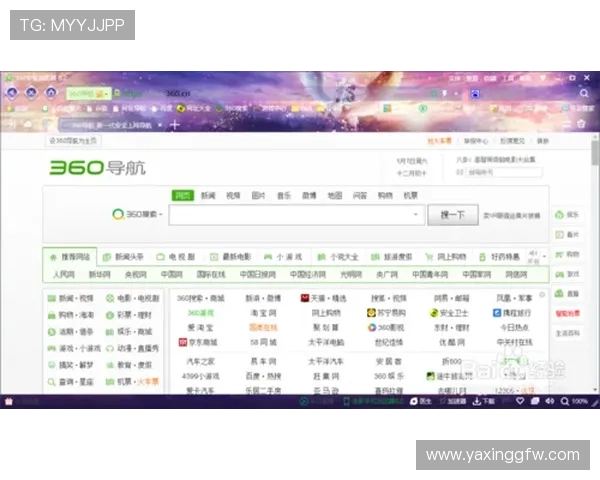This screenshot has width=600, height=480.
Task: Click the 100% zoom control in status bar
Action: 574,401
